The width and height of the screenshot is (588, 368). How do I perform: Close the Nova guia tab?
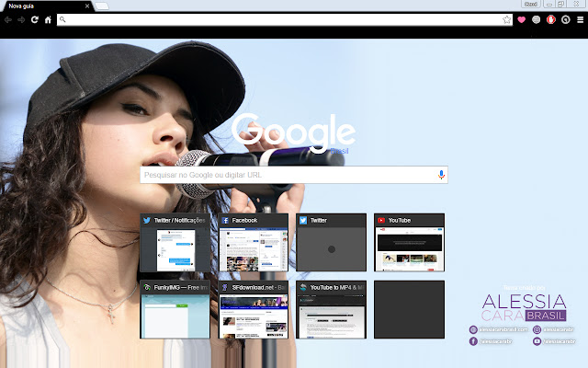87,6
